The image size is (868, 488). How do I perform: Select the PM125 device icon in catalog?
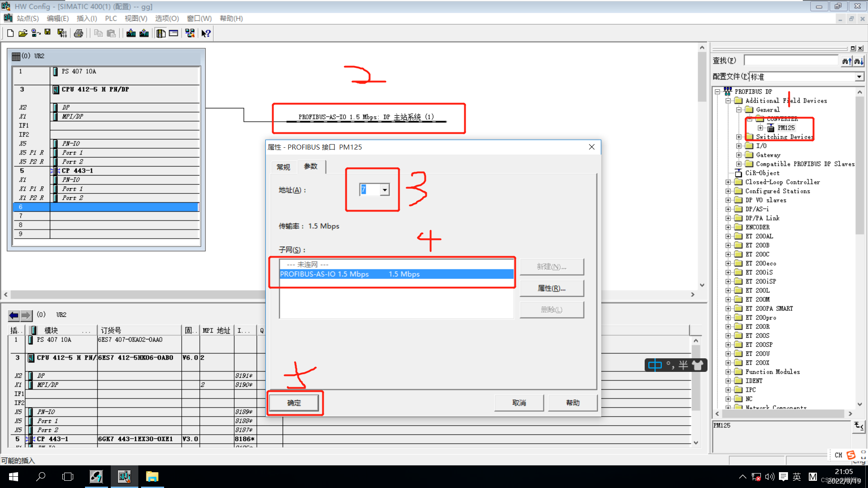point(771,128)
